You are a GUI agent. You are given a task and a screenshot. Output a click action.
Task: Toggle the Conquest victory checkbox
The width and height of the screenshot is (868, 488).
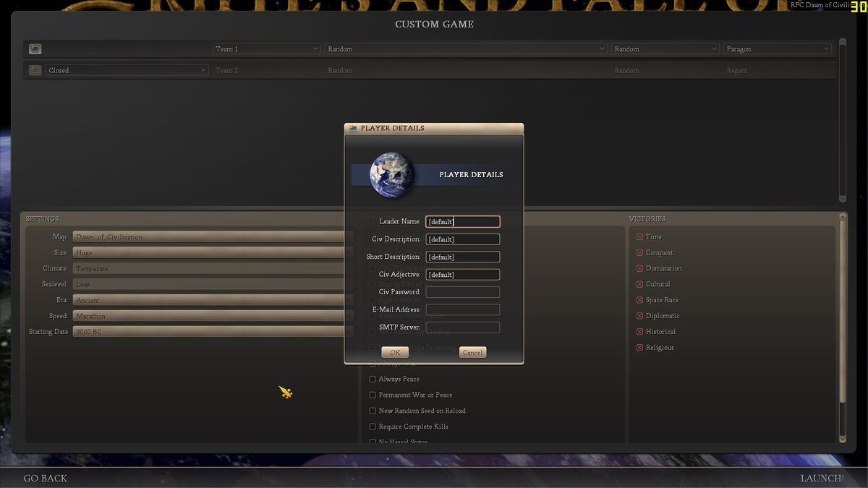(x=639, y=253)
